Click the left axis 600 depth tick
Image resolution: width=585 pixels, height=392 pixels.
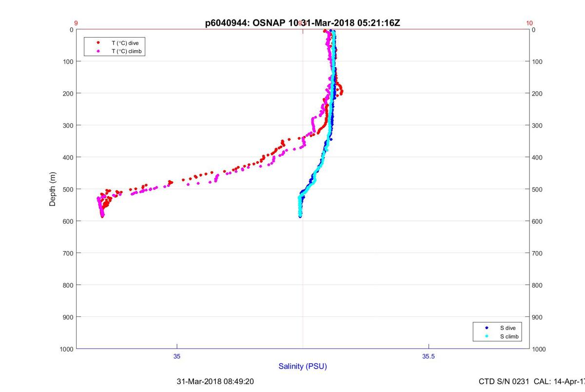pyautogui.click(x=68, y=221)
